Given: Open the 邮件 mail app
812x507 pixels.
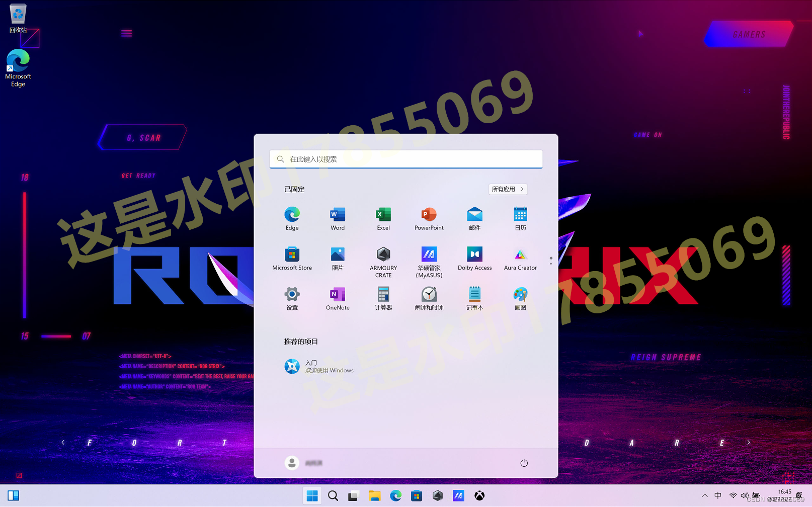Looking at the screenshot, I should (474, 218).
